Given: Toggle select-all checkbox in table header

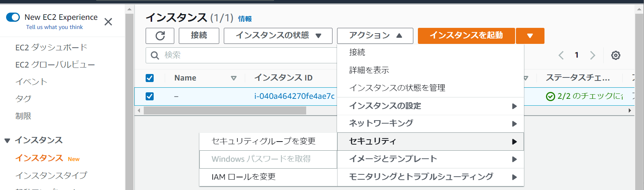Looking at the screenshot, I should click(150, 78).
